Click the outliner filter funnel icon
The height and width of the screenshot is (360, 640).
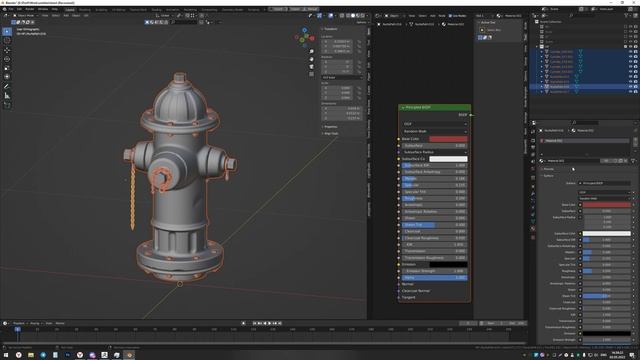pyautogui.click(x=626, y=16)
